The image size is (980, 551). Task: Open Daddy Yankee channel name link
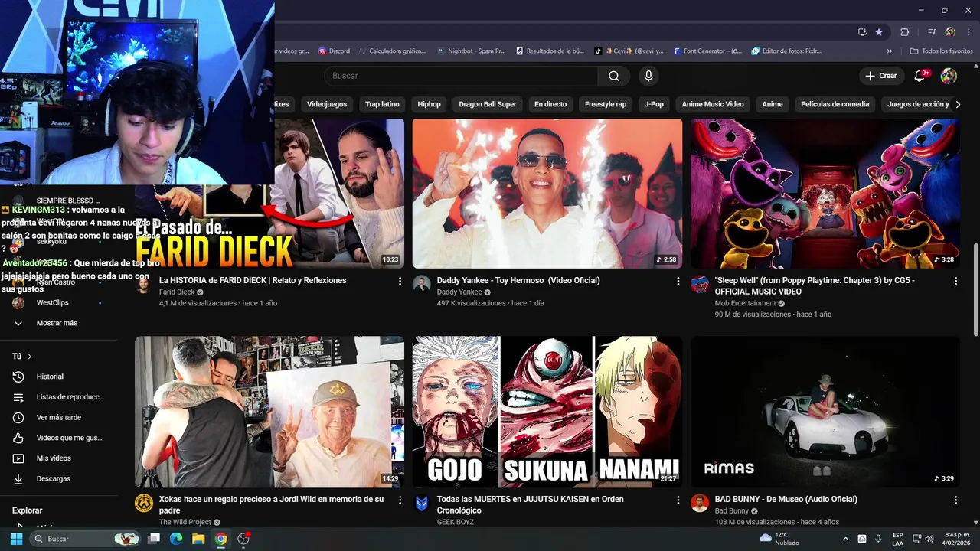[459, 292]
